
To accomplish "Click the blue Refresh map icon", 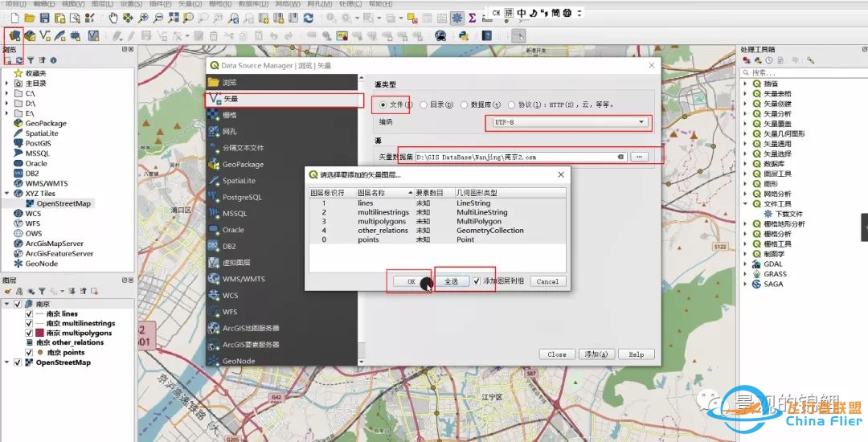I will click(x=309, y=18).
